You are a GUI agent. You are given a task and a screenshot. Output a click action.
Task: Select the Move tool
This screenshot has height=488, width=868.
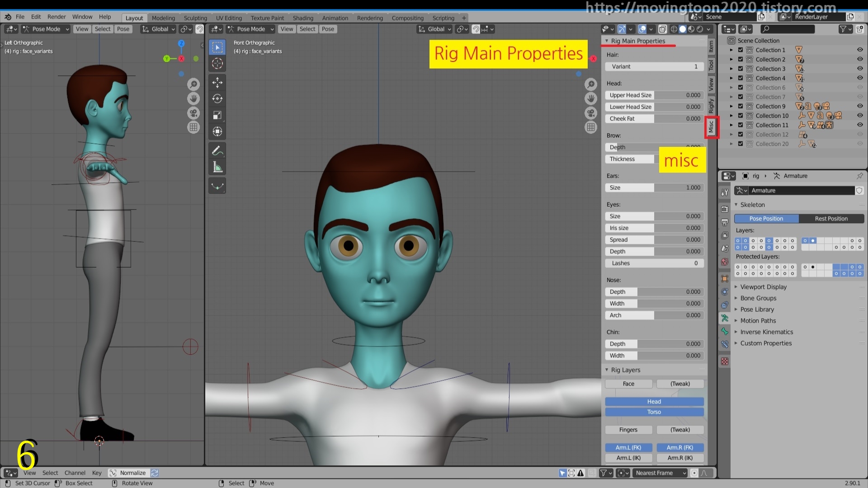[217, 82]
